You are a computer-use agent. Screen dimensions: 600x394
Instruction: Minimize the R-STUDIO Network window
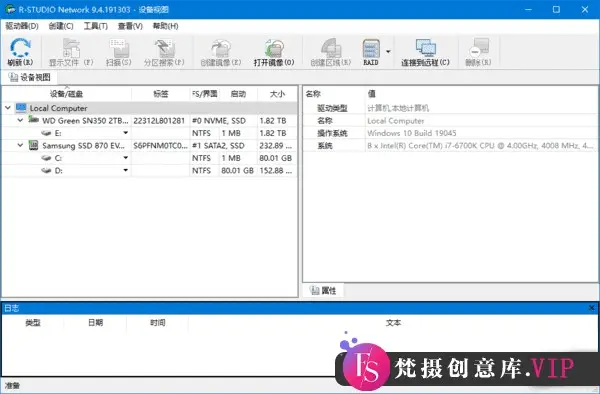click(528, 9)
